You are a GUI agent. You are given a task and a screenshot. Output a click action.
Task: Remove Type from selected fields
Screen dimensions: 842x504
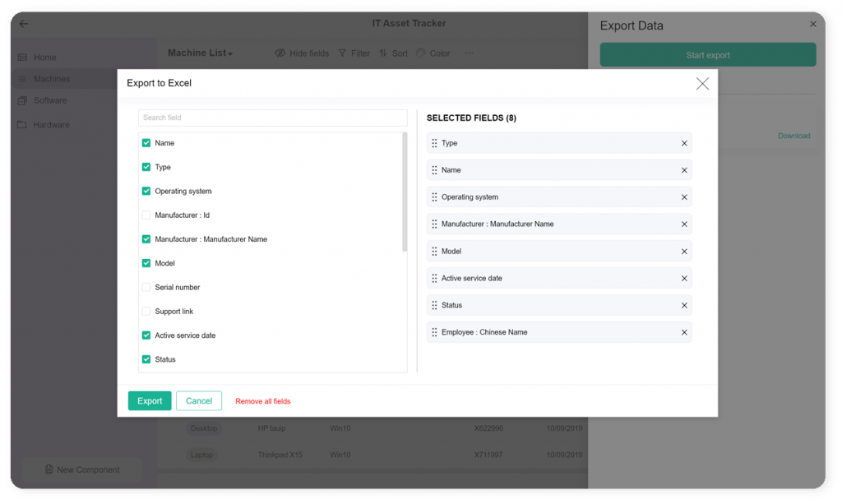684,143
